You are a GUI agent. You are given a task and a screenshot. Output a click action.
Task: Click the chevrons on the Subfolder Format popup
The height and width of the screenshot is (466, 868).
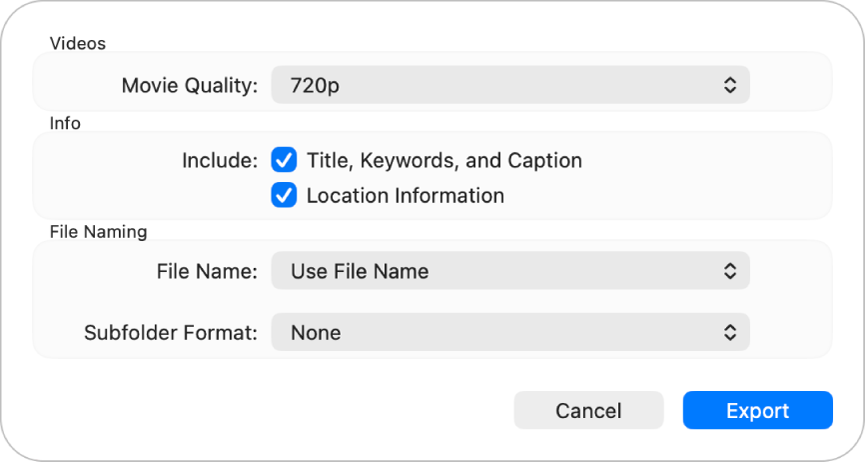pyautogui.click(x=730, y=333)
